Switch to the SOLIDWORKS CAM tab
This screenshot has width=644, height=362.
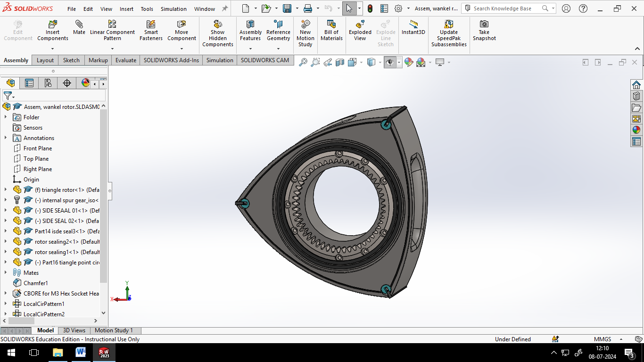pos(265,60)
